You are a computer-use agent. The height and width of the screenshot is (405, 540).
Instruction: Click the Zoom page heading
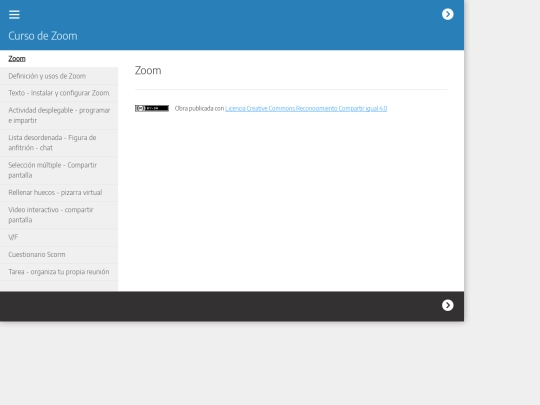click(x=148, y=70)
